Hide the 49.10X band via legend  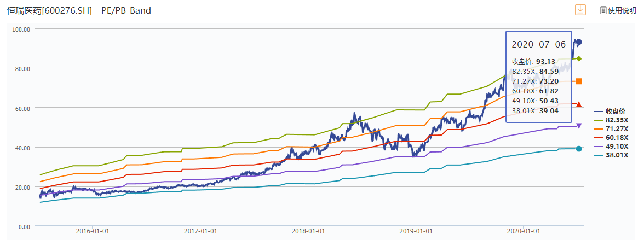click(x=613, y=147)
